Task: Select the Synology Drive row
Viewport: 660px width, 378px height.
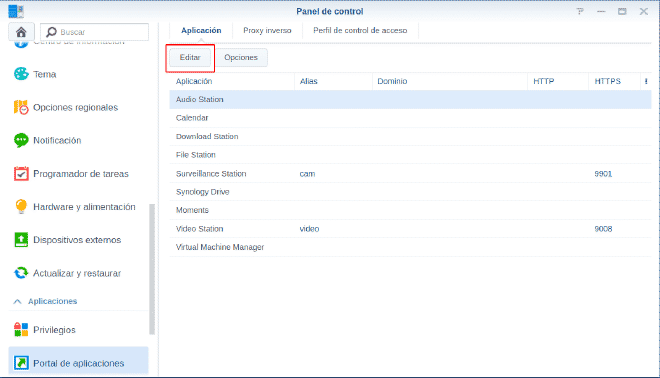Action: (x=410, y=192)
